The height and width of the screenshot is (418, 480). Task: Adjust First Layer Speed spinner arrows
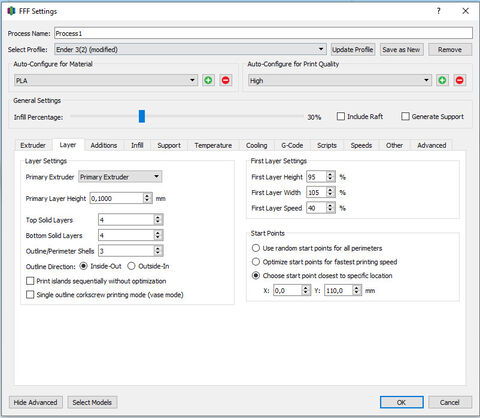point(330,208)
